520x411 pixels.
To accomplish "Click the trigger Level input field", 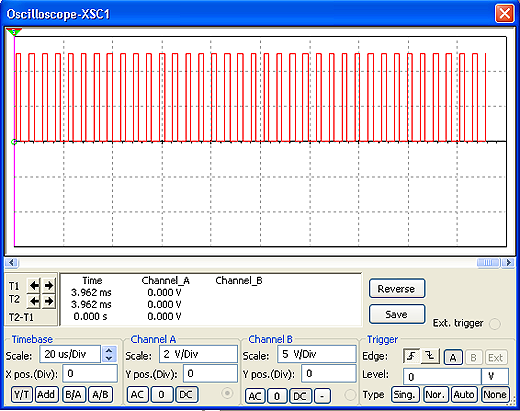I will click(442, 377).
